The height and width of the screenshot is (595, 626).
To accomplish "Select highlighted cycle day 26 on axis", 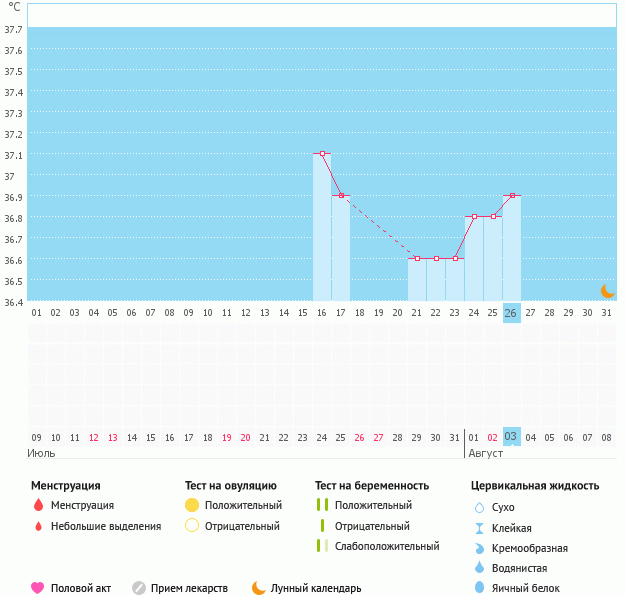I will point(511,313).
